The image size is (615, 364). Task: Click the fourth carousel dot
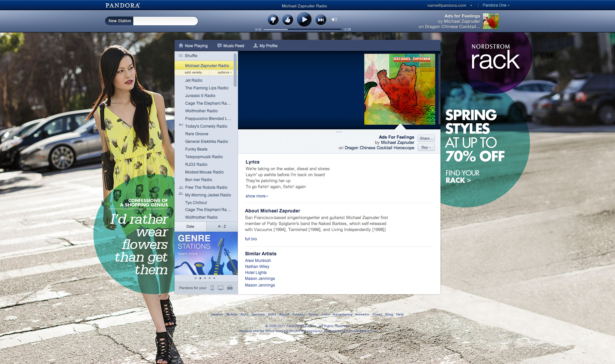pos(209,278)
